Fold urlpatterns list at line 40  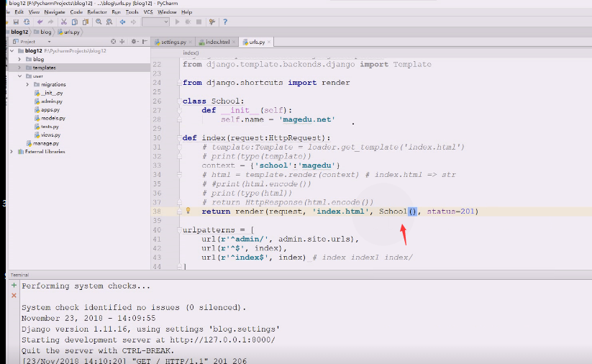(179, 230)
